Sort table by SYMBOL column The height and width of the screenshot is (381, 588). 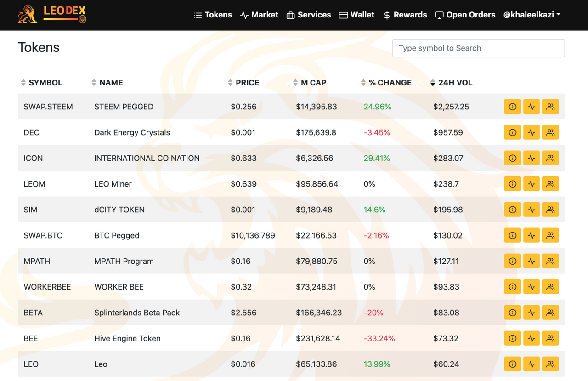tap(41, 83)
